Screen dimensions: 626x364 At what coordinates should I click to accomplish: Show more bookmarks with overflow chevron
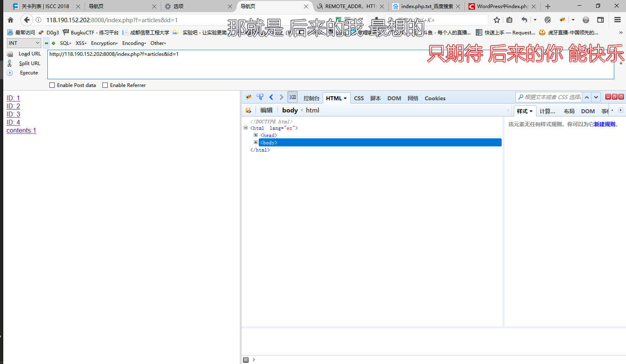tap(621, 32)
